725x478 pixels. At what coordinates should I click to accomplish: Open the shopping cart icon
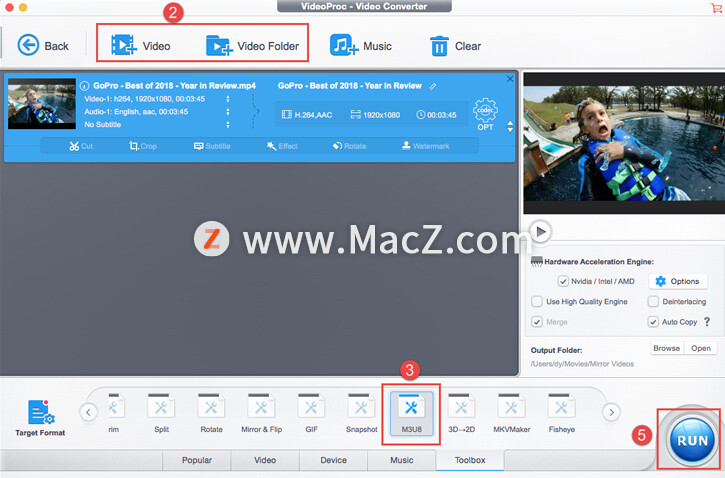716,7
